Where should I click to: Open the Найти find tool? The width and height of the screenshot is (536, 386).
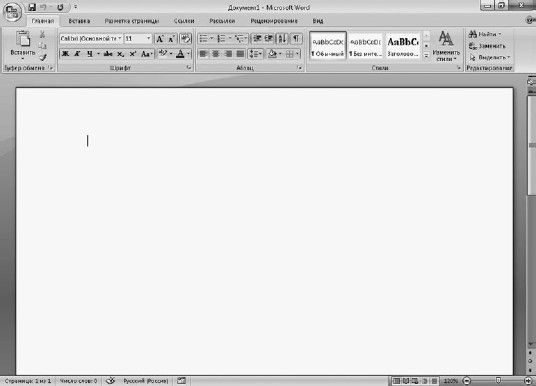pyautogui.click(x=484, y=34)
